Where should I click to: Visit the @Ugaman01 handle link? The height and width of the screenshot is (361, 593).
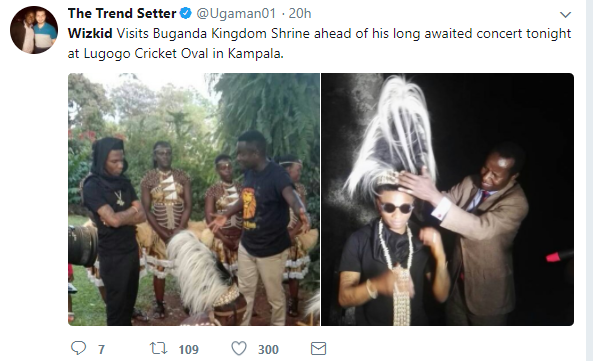click(236, 14)
